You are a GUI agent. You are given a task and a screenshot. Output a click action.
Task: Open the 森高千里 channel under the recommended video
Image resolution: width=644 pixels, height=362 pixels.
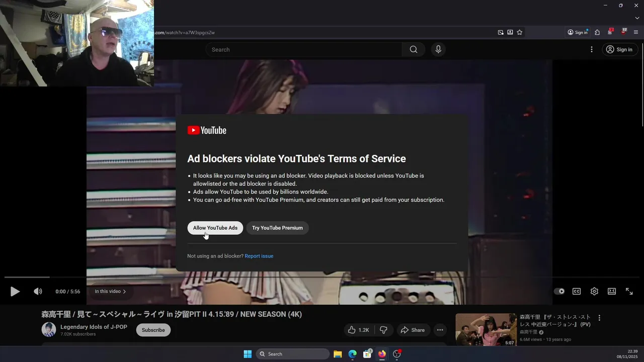point(528,332)
